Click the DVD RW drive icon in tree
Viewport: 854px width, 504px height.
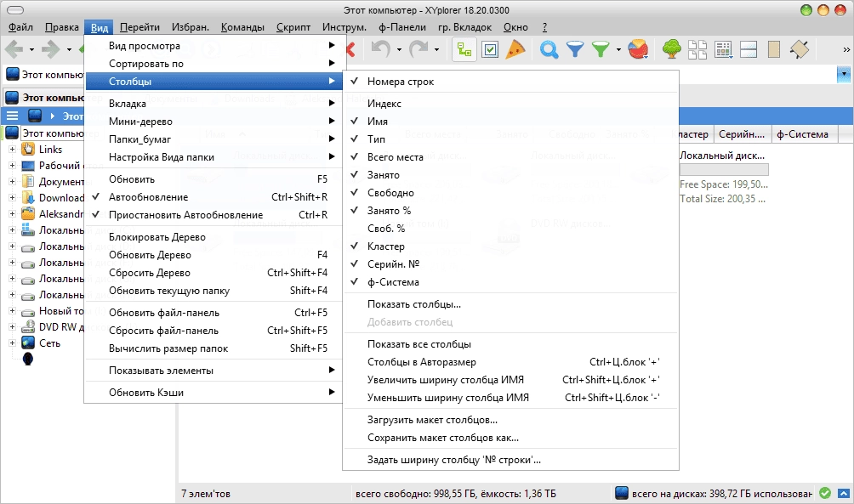coord(28,327)
